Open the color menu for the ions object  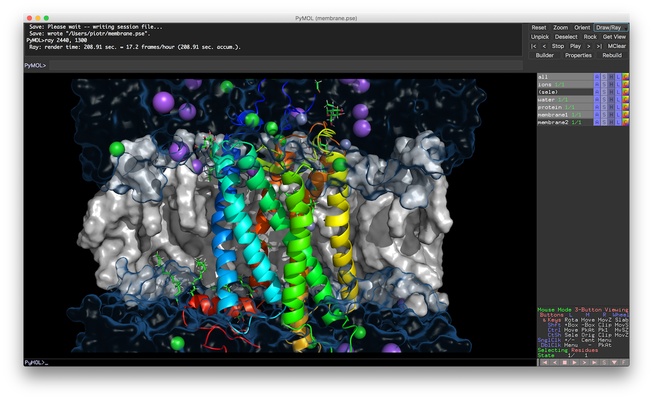pyautogui.click(x=625, y=84)
